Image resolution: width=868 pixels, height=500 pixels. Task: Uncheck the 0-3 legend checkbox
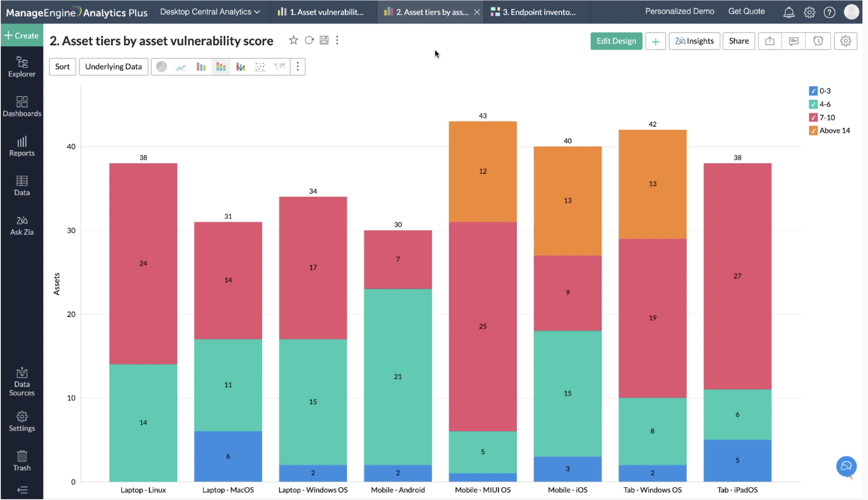pyautogui.click(x=813, y=91)
